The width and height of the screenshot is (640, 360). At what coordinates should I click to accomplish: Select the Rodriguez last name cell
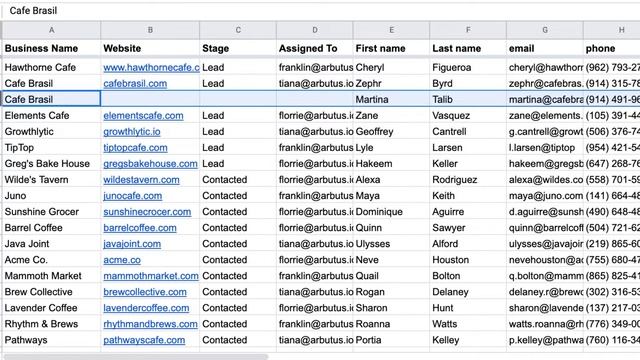[468, 180]
